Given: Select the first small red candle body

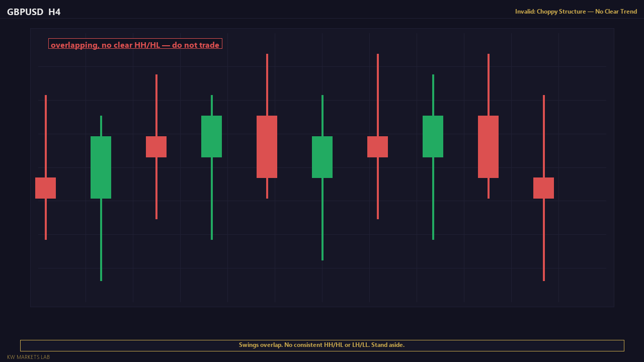Looking at the screenshot, I should (45, 188).
